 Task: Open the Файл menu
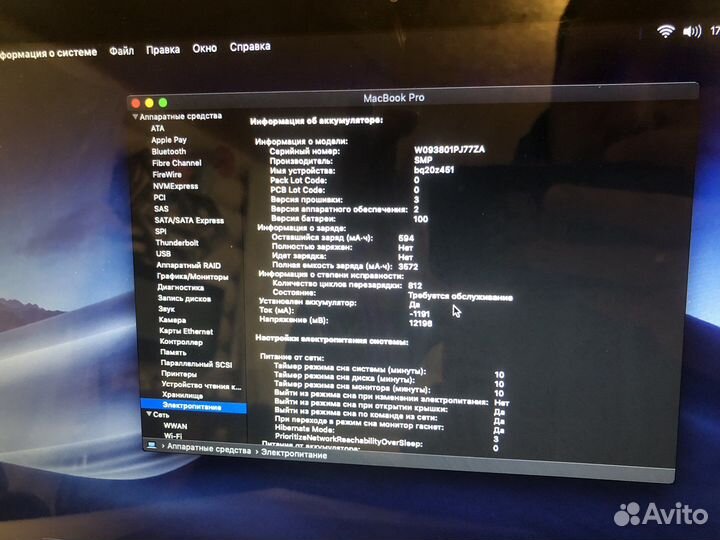pyautogui.click(x=121, y=51)
